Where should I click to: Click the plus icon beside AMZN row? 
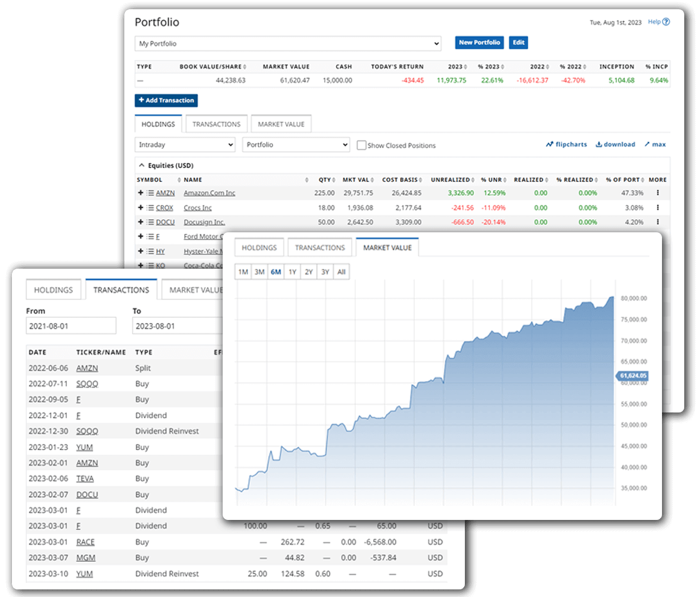[x=140, y=193]
